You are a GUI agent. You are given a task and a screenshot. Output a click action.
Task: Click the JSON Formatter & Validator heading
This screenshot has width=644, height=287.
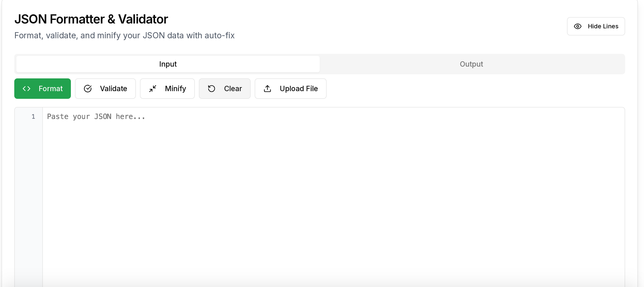(x=91, y=19)
